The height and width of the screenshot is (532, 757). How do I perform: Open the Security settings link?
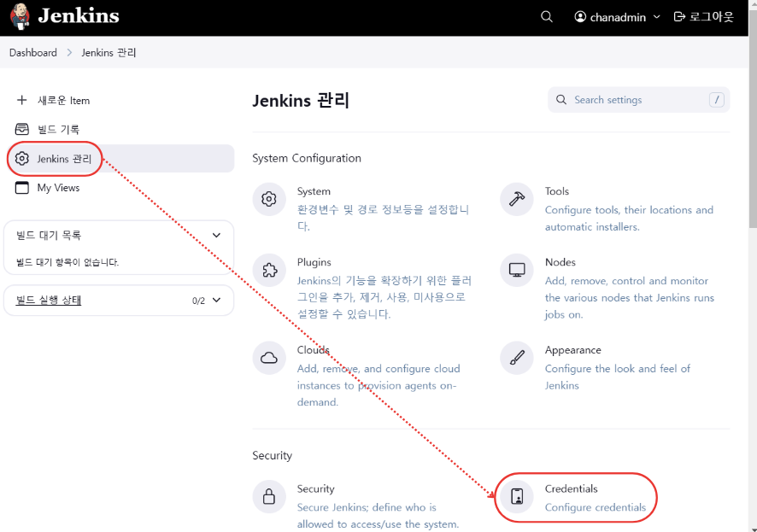(x=316, y=488)
